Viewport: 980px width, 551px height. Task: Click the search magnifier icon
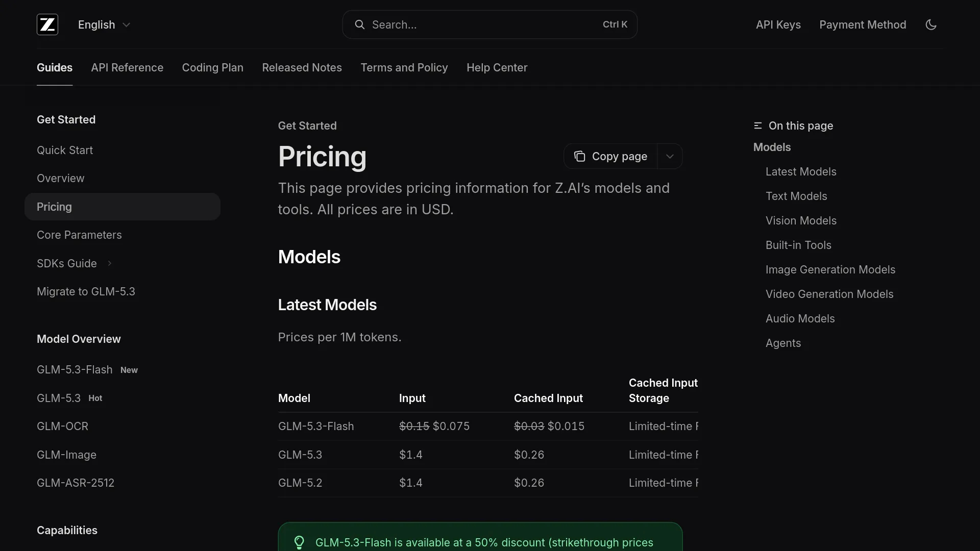pyautogui.click(x=360, y=24)
